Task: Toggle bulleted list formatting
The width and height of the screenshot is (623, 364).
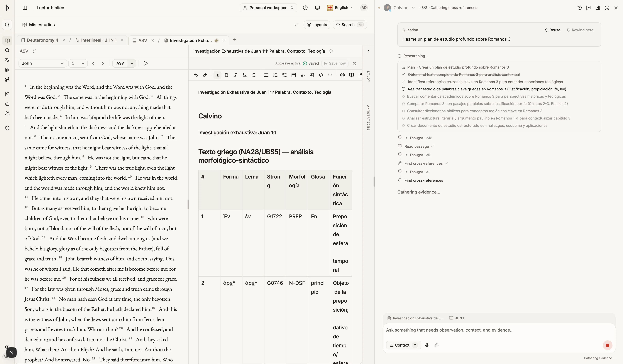Action: click(x=266, y=75)
